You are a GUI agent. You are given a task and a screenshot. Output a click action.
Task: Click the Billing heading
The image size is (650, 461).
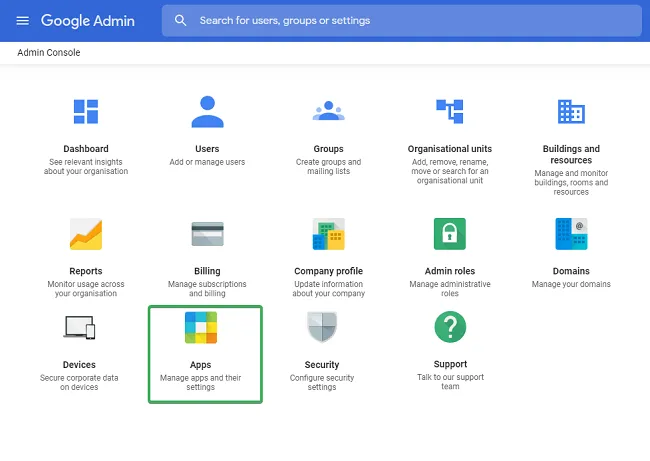(207, 271)
